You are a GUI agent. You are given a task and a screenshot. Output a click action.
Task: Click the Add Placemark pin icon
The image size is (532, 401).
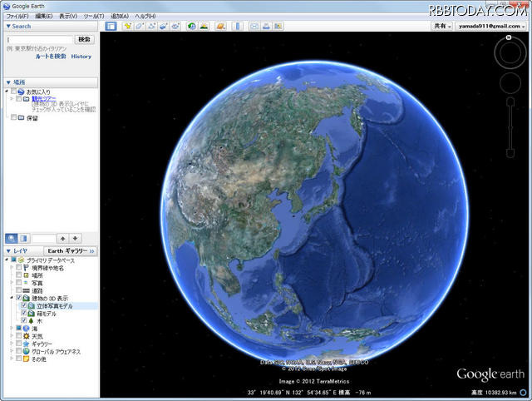(128, 27)
